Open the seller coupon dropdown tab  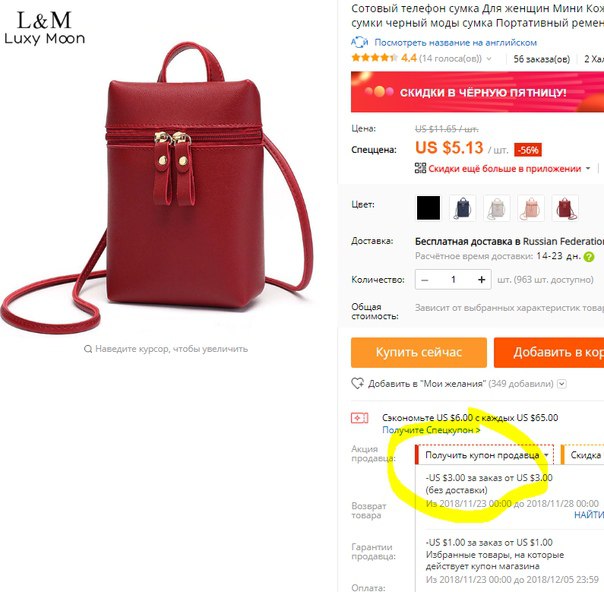pos(485,455)
